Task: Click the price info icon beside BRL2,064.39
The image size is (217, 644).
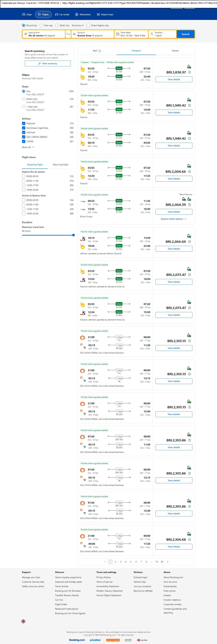Action: [189, 205]
